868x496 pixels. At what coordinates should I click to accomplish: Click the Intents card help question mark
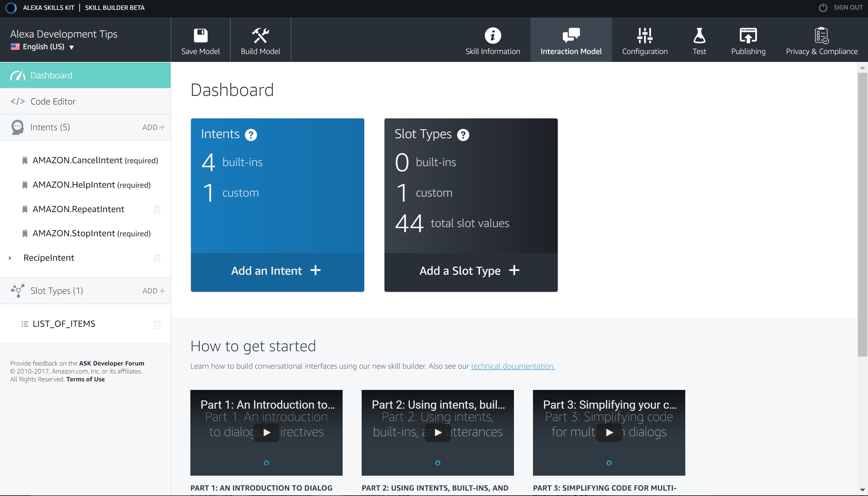[x=251, y=135]
